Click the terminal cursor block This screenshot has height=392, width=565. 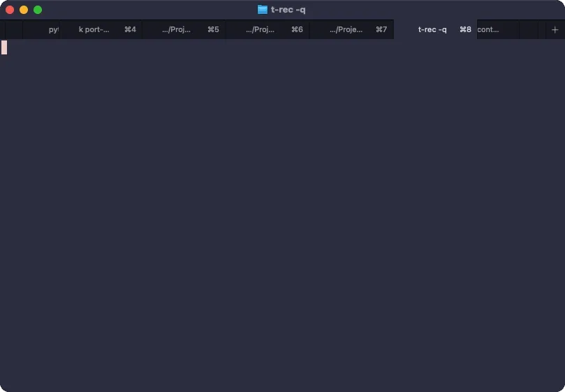click(4, 47)
